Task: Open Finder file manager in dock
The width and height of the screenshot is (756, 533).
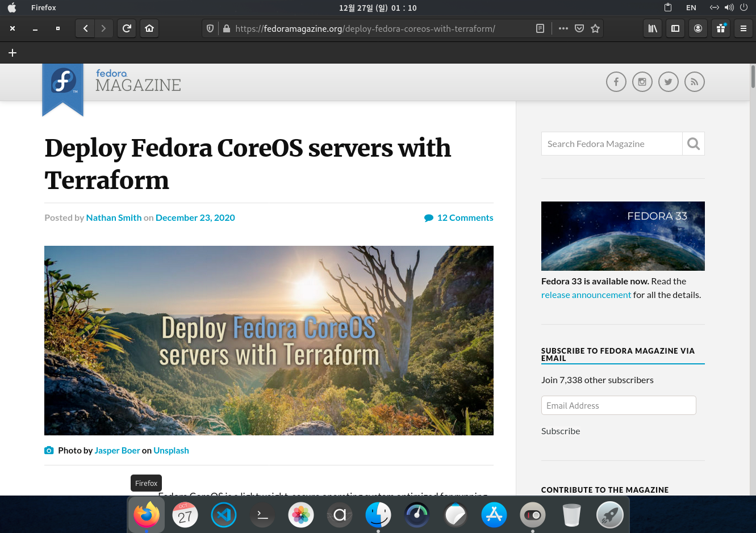Action: pyautogui.click(x=378, y=515)
